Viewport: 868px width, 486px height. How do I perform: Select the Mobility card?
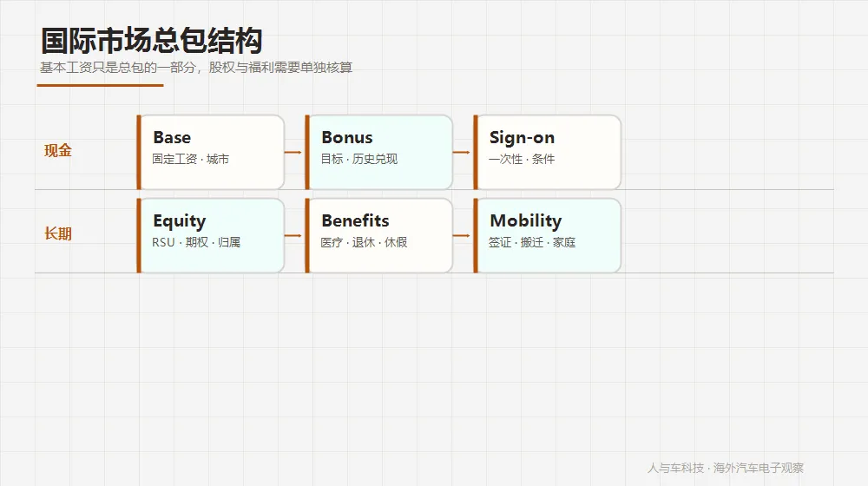[547, 235]
